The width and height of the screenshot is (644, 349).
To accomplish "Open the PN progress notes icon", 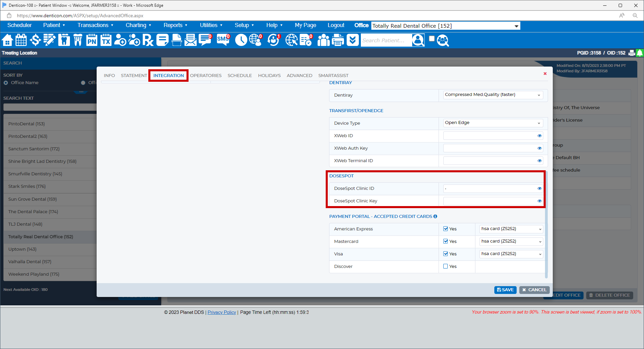I will tap(92, 40).
